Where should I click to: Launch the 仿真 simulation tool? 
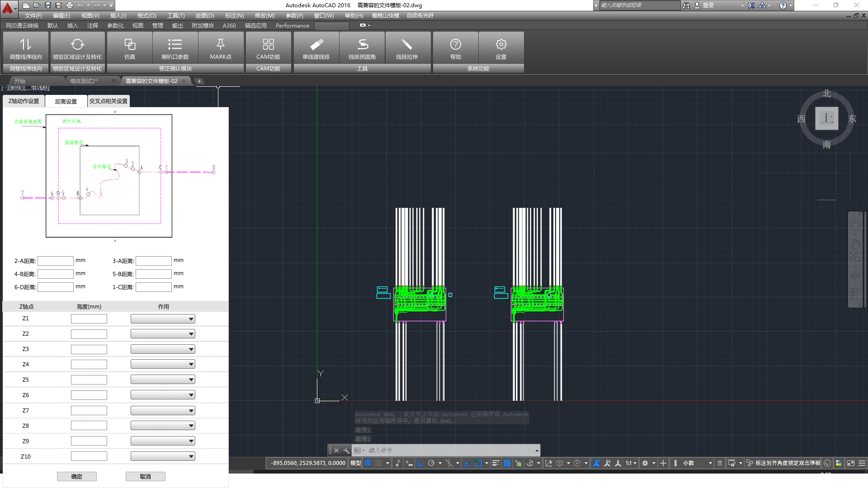130,47
